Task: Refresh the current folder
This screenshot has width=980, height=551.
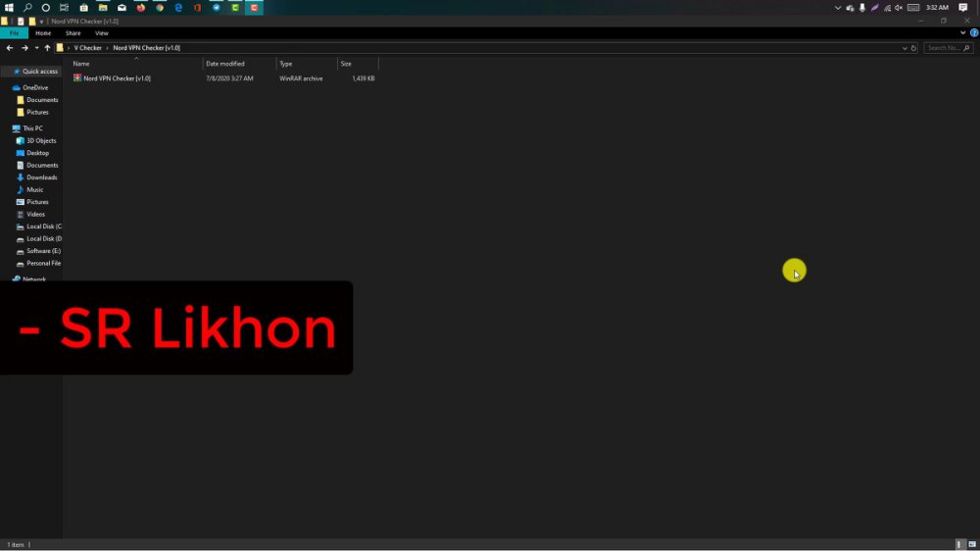Action: tap(913, 47)
